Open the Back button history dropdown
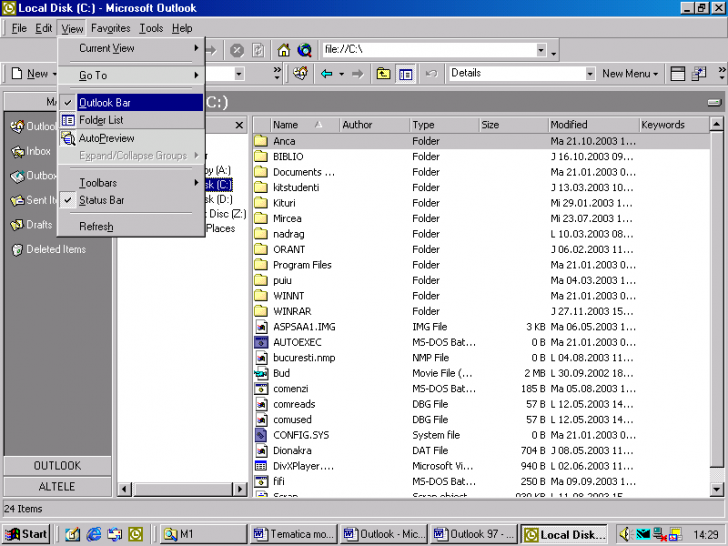The image size is (728, 546). coord(341,74)
